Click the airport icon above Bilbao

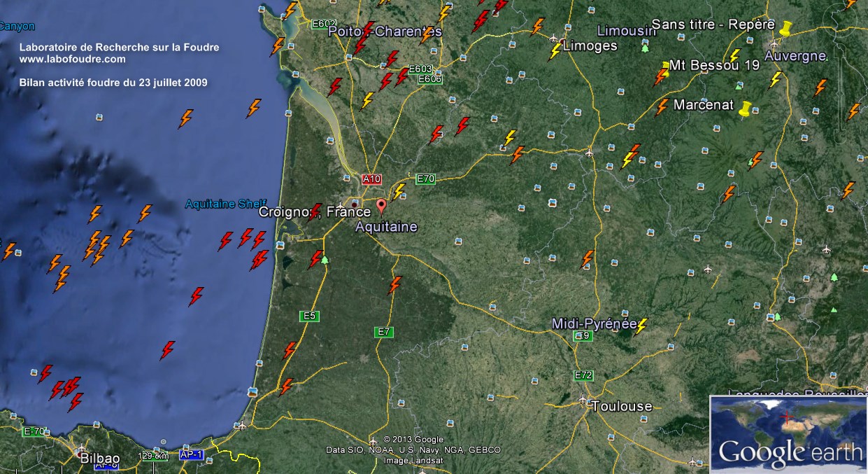click(82, 449)
